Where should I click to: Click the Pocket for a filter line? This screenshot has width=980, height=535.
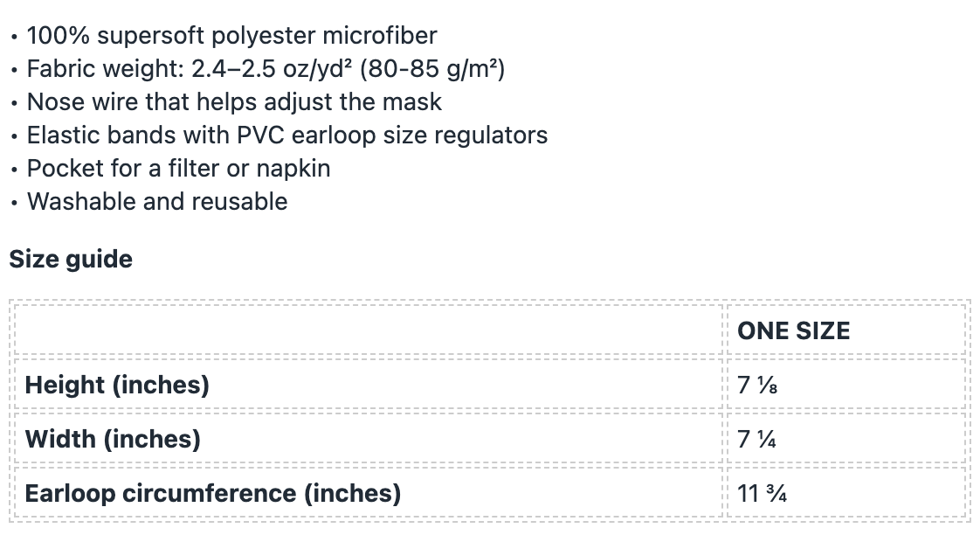(x=178, y=169)
